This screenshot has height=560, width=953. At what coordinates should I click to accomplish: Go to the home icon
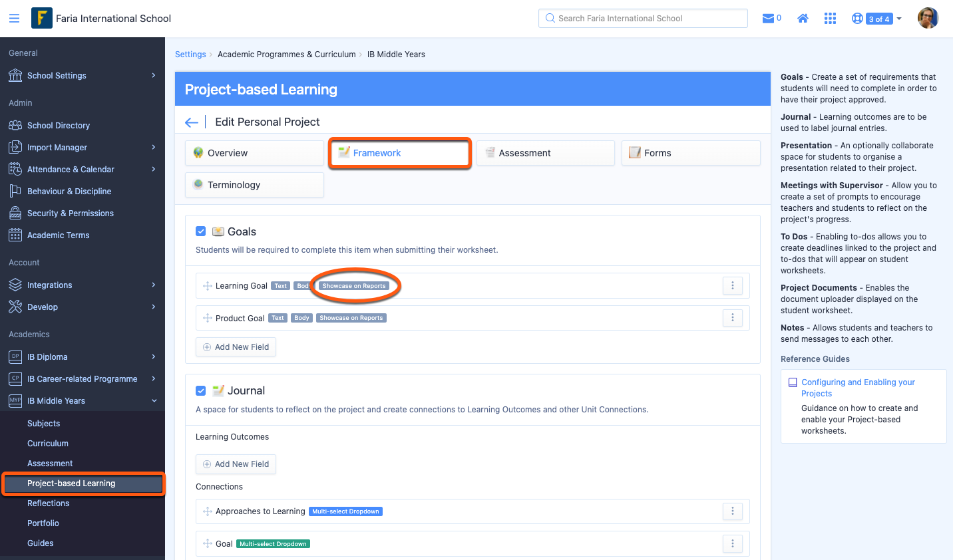pyautogui.click(x=803, y=19)
